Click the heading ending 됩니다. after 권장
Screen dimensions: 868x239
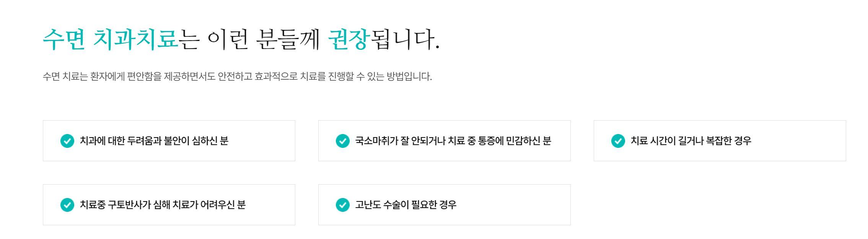405,39
